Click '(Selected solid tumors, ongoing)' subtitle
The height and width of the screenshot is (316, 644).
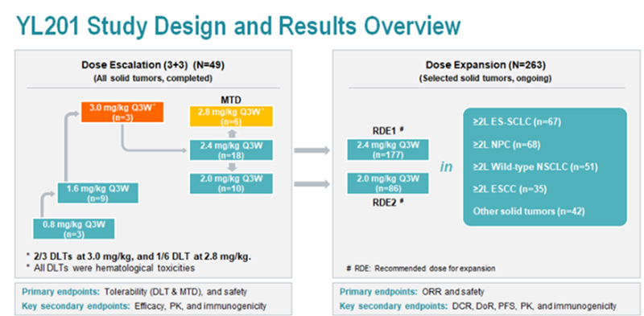[485, 78]
